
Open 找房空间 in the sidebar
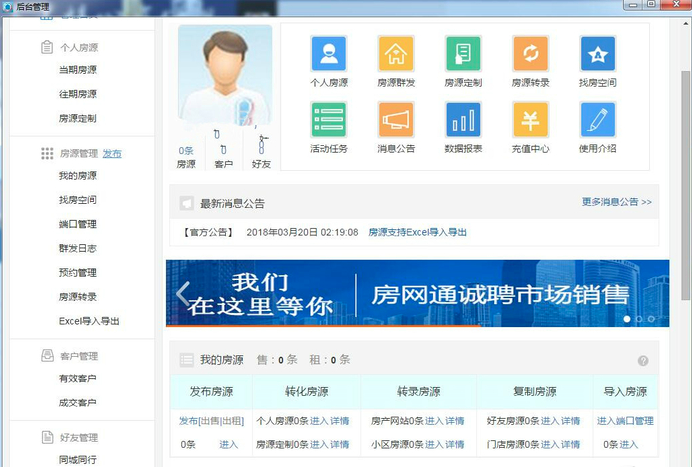tap(78, 200)
